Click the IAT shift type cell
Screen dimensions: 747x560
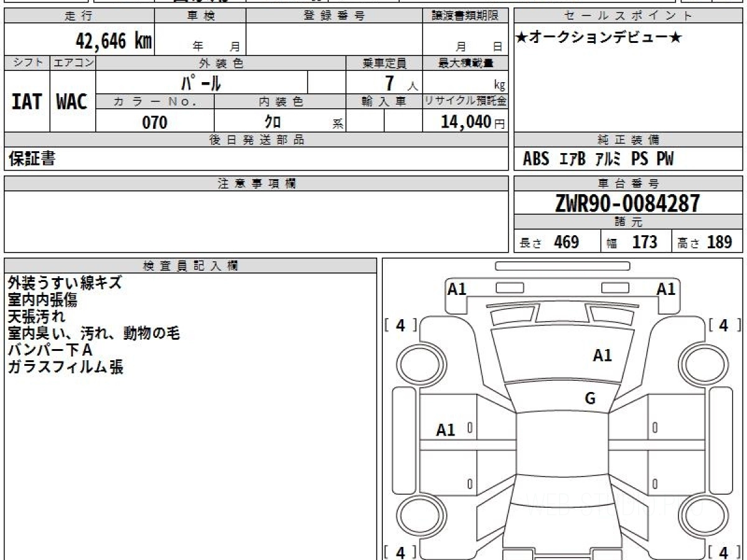(27, 101)
